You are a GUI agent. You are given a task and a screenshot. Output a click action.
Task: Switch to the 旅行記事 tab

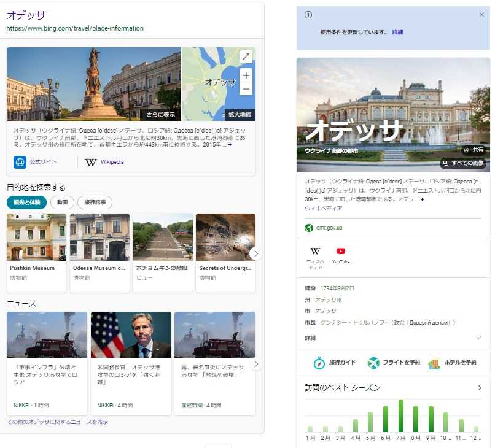(x=95, y=203)
